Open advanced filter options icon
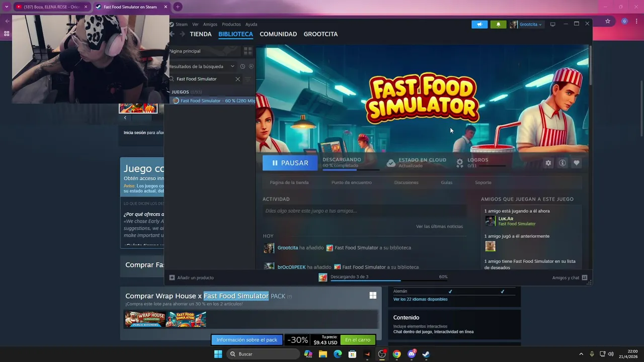 [x=248, y=79]
